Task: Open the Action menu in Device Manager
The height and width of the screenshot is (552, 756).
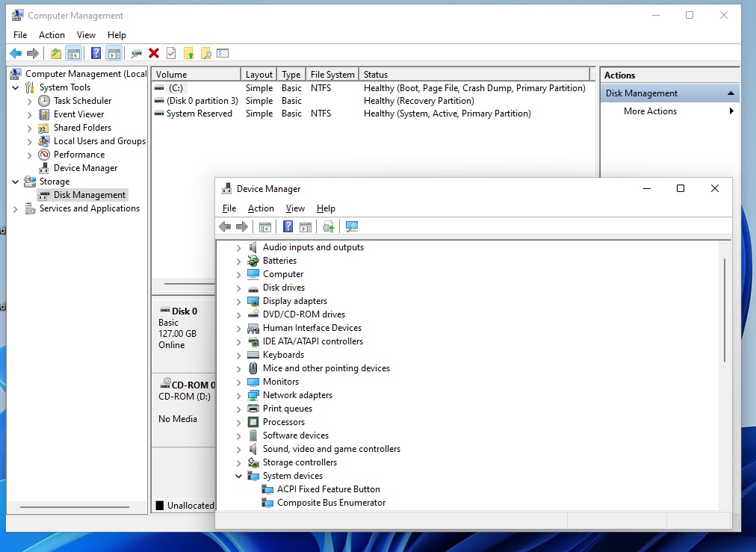Action: 261,208
